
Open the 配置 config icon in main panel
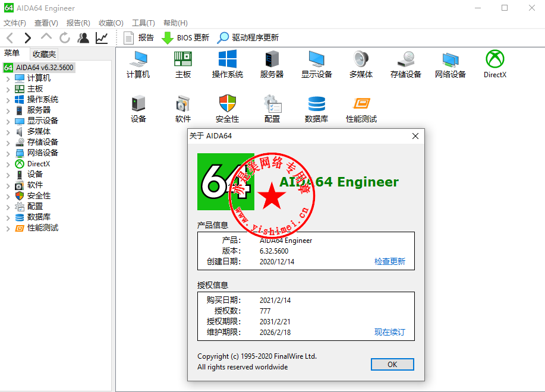(x=272, y=109)
